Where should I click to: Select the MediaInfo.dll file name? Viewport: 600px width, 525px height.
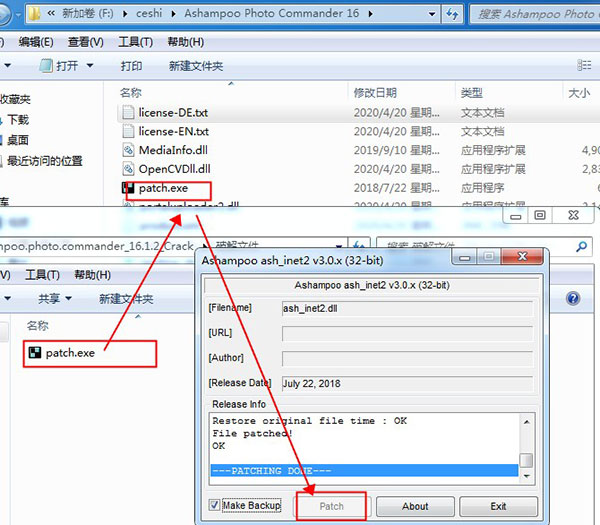(173, 150)
